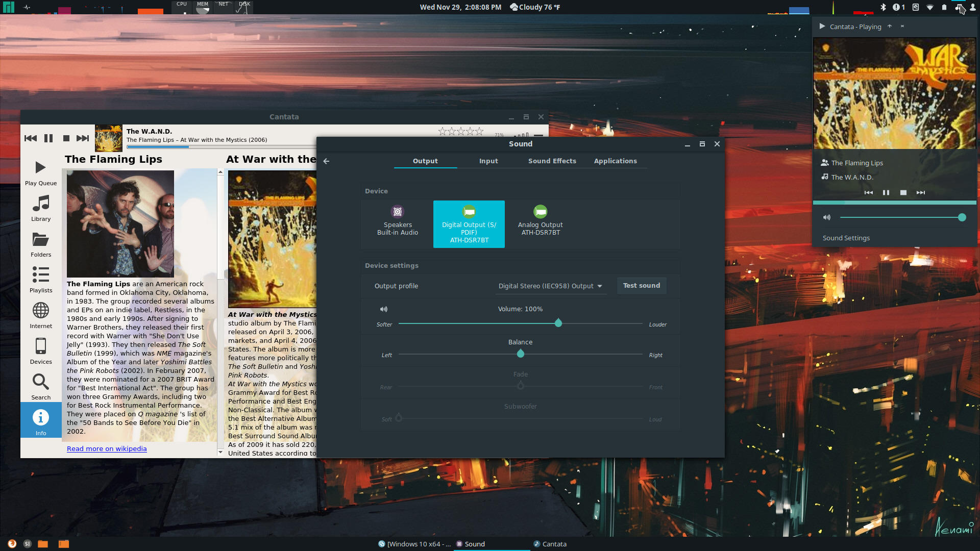The height and width of the screenshot is (551, 980).
Task: Select the Info view in Cantata
Action: coord(41,420)
